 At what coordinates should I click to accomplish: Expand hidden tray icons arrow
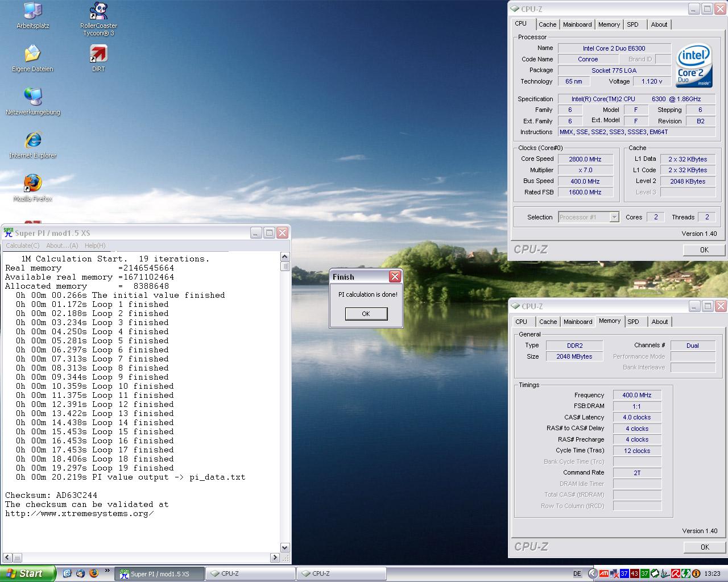click(593, 574)
